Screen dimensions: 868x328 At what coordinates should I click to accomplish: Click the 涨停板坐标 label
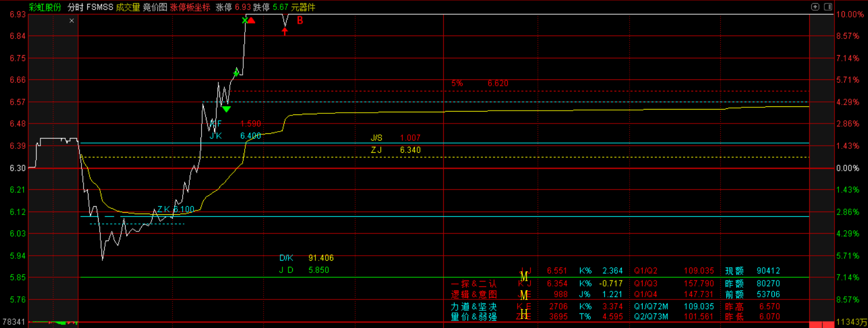[190, 7]
